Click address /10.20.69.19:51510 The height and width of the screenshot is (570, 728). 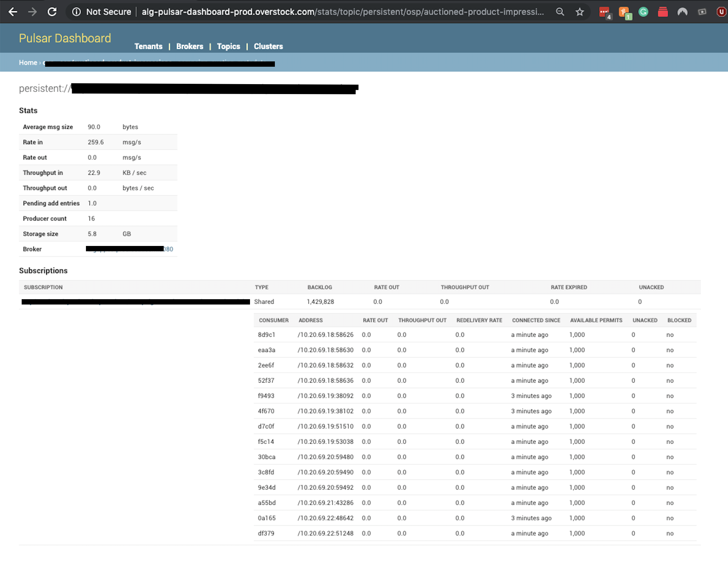coord(326,426)
